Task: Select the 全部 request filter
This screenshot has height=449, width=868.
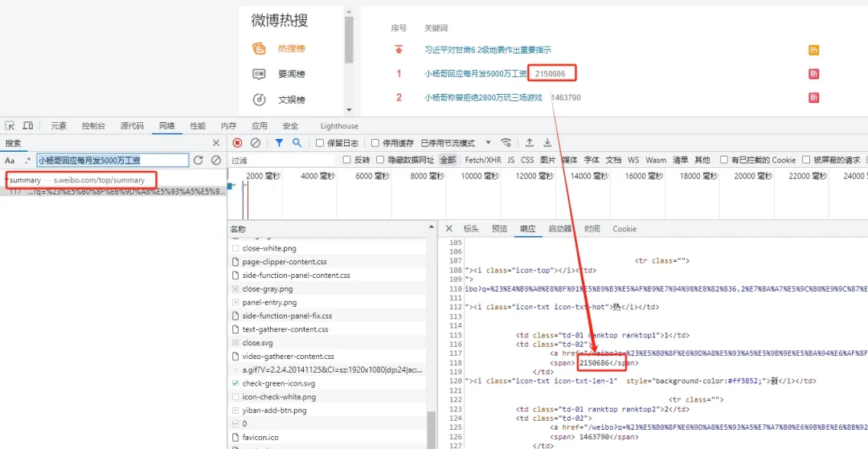Action: point(448,161)
